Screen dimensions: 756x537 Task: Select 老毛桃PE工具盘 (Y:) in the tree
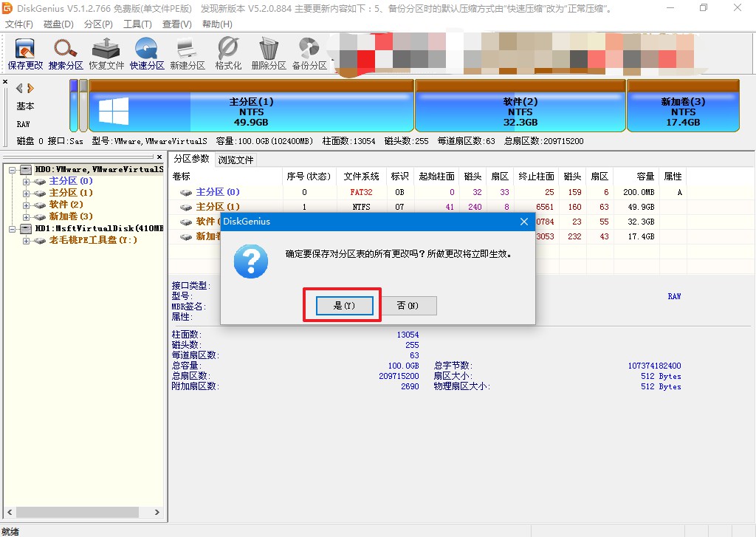tap(93, 240)
